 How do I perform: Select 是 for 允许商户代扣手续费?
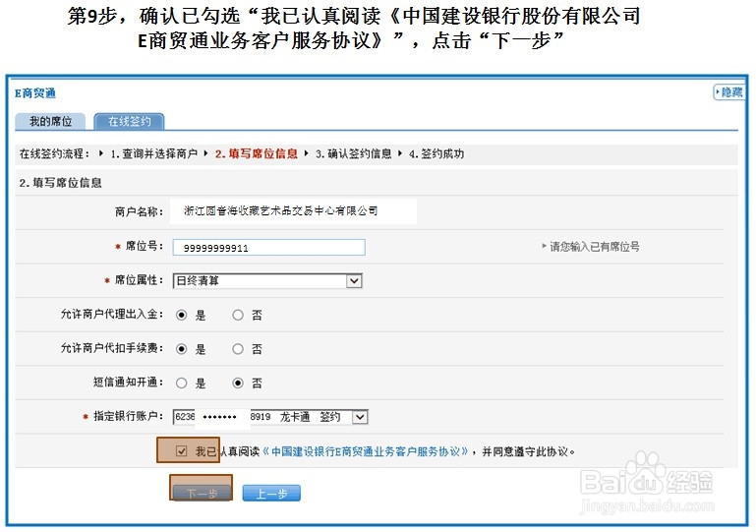(x=181, y=349)
